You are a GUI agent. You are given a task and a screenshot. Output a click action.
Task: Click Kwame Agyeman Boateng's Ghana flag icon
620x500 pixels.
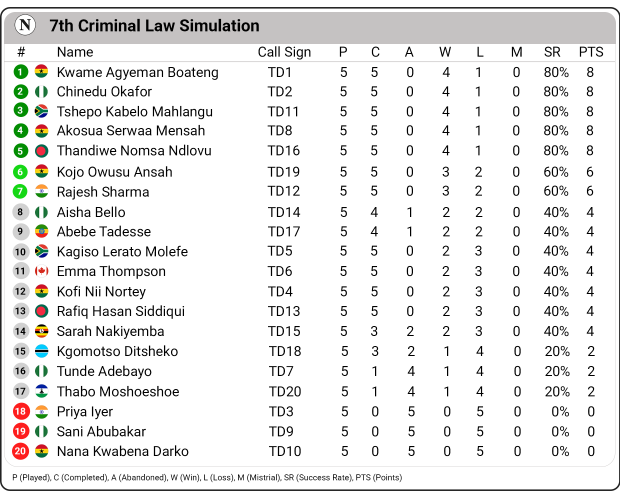[x=42, y=72]
